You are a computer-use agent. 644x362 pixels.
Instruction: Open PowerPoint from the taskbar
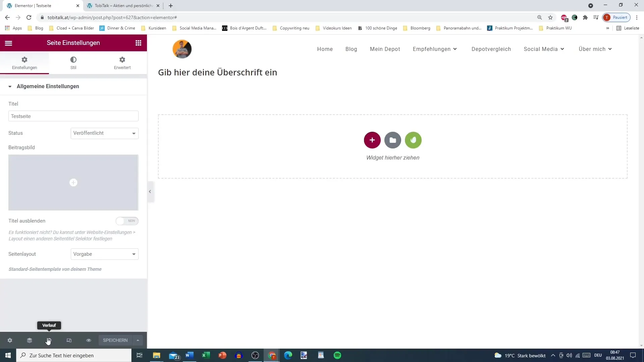tap(222, 355)
